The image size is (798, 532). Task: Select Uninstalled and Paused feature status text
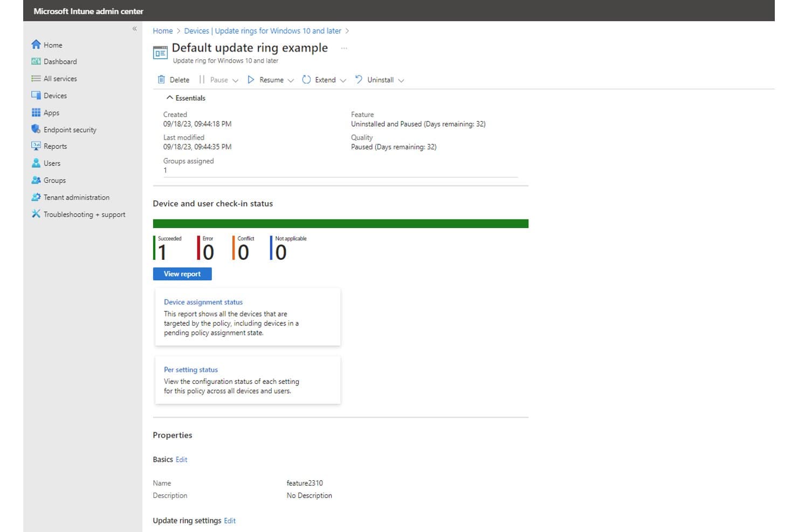click(418, 124)
